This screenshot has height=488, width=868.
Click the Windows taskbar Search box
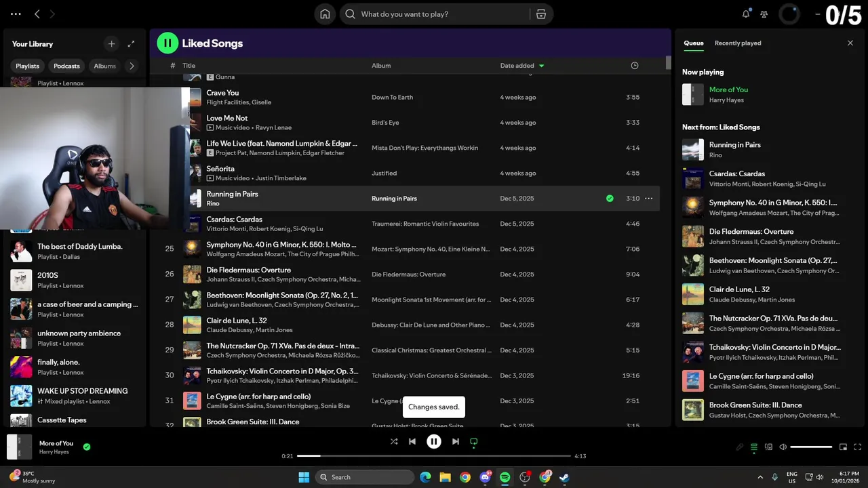point(365,477)
